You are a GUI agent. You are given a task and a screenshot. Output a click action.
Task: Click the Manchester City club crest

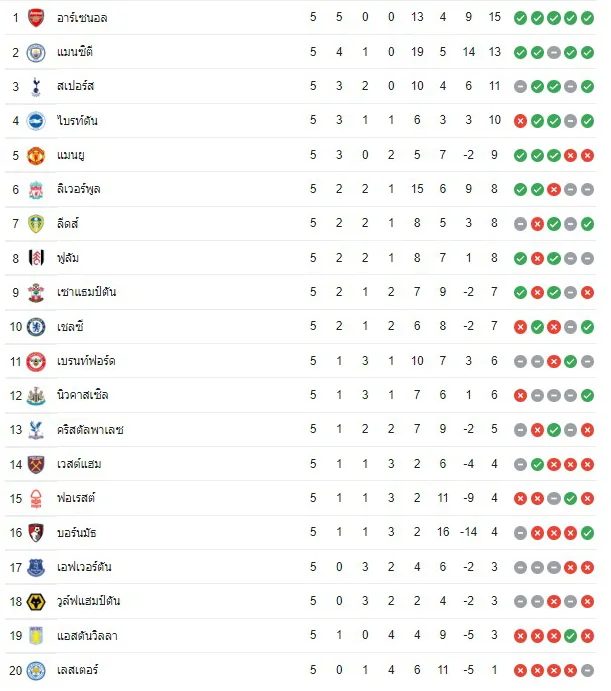[x=36, y=53]
